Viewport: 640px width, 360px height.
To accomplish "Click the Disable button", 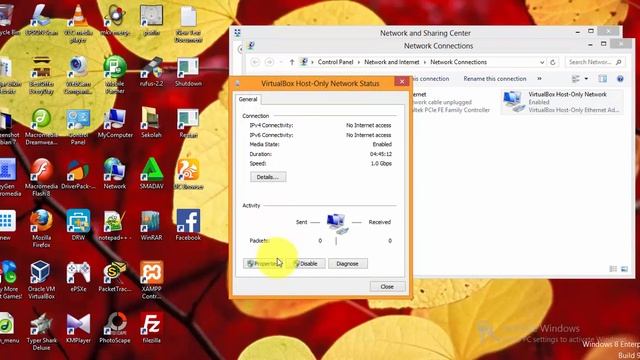I will pyautogui.click(x=306, y=264).
